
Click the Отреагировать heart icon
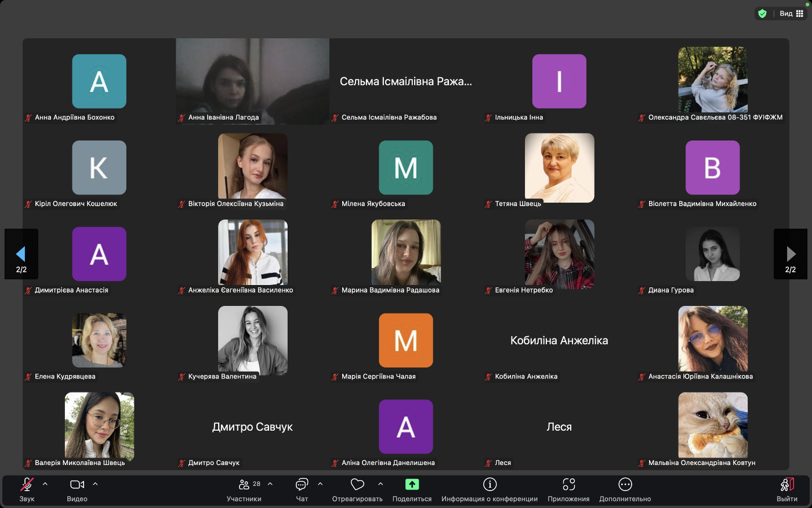(357, 484)
